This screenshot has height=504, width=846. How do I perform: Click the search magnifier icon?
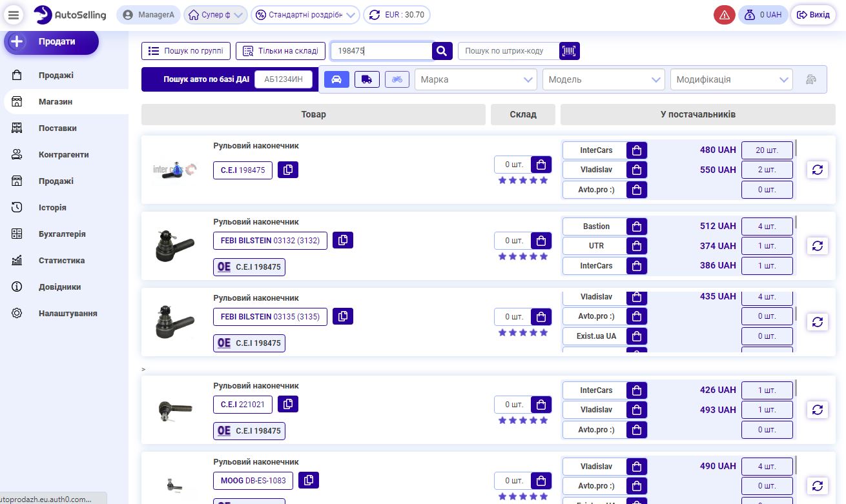(x=442, y=51)
